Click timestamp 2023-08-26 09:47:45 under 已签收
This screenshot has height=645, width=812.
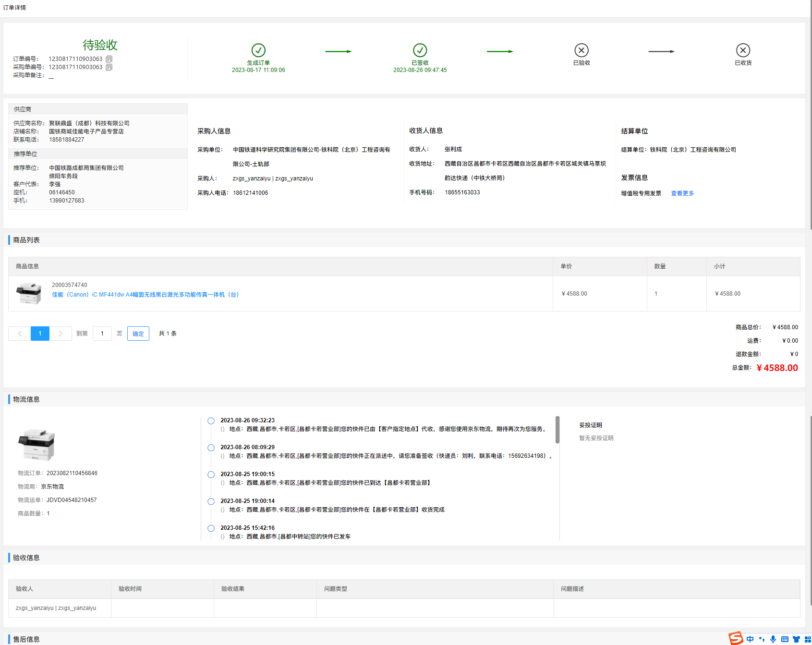tap(420, 70)
